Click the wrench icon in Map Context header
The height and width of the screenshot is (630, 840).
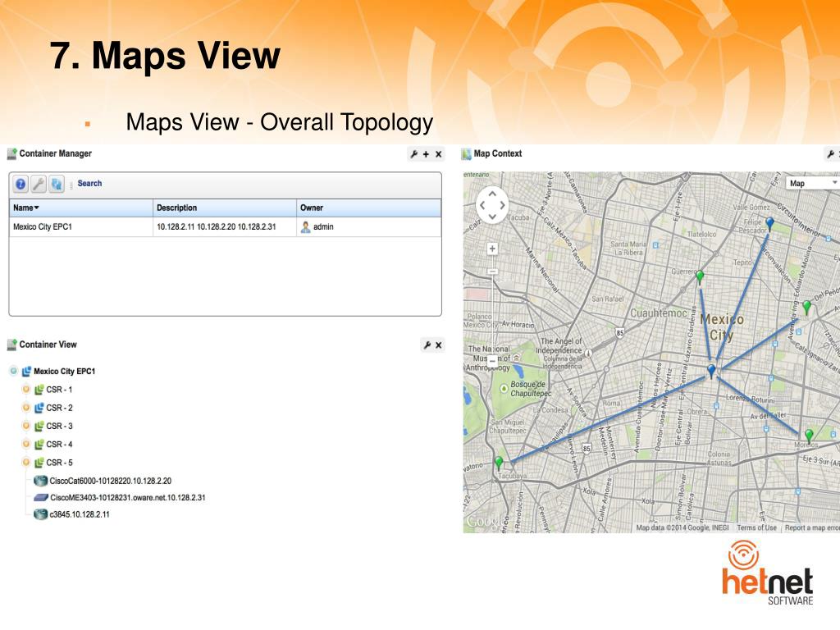pyautogui.click(x=830, y=154)
